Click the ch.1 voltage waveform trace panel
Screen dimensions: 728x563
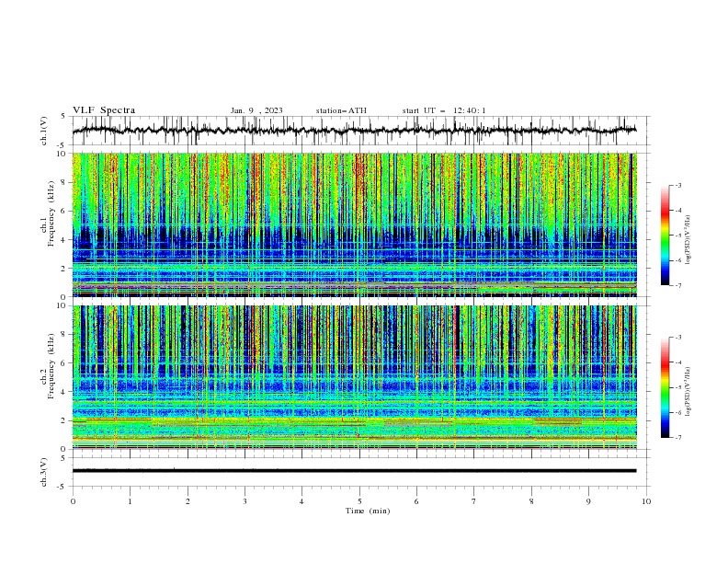(361, 131)
